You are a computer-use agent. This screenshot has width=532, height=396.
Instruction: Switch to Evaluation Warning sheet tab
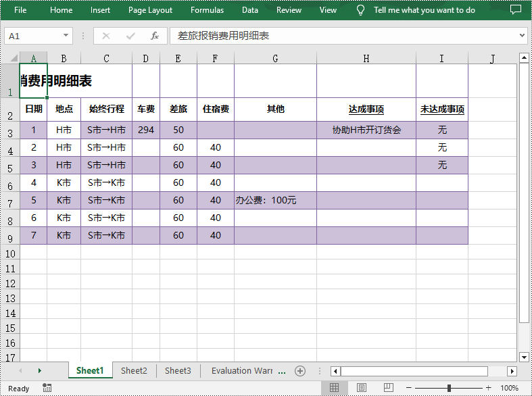(x=241, y=370)
